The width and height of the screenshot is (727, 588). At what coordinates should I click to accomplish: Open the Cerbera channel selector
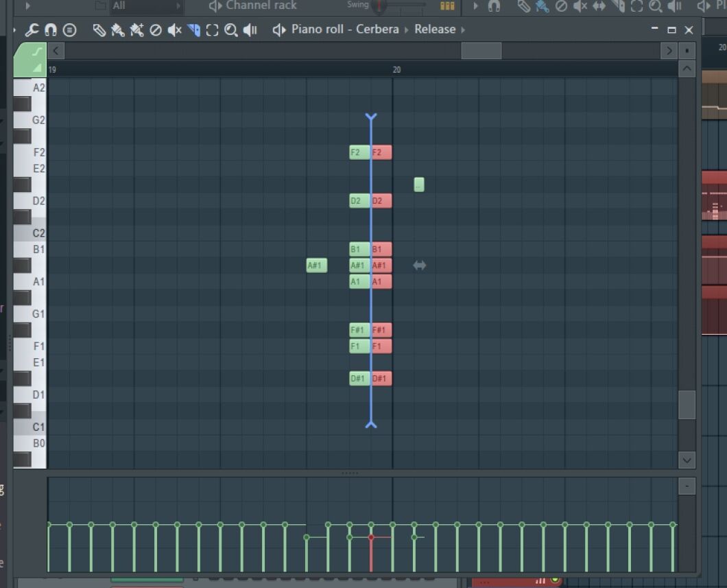(x=377, y=30)
